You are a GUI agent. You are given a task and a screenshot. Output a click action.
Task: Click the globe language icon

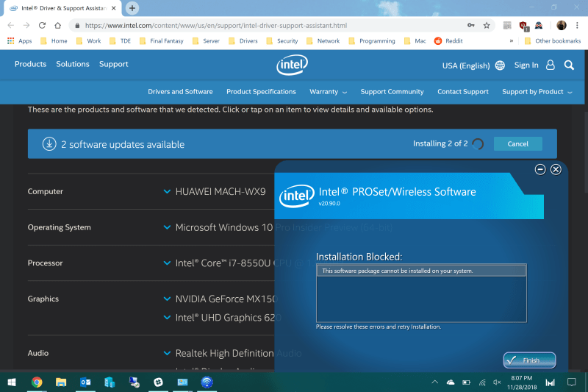[500, 65]
